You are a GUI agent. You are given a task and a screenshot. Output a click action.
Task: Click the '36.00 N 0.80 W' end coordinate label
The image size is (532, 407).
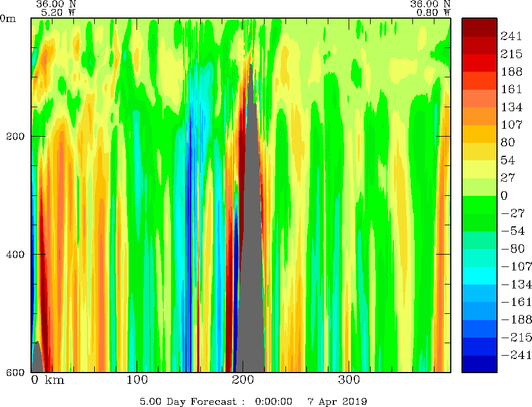(430, 8)
